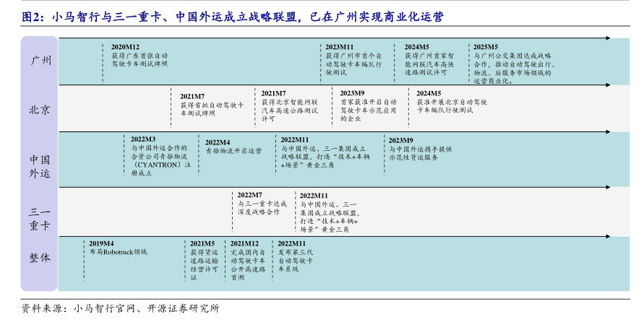Click the 2020M12 marker in the 广州 row
The width and height of the screenshot is (644, 322).
(x=125, y=46)
